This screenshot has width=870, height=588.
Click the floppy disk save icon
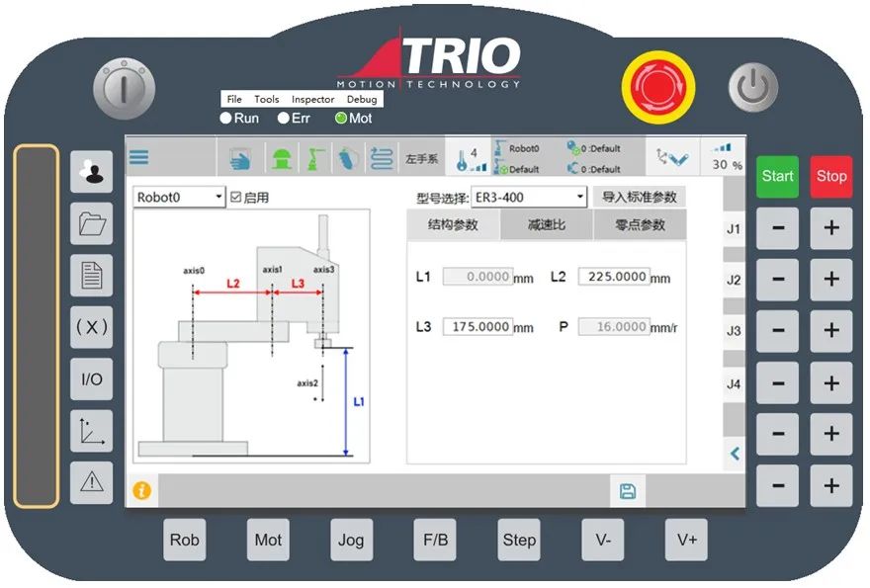(x=627, y=491)
